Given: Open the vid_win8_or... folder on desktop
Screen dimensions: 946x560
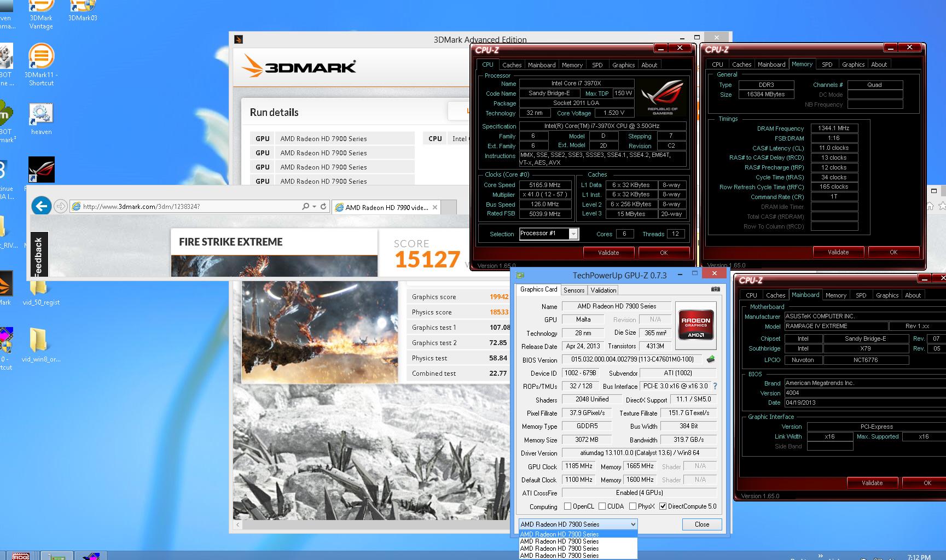Looking at the screenshot, I should tap(41, 346).
